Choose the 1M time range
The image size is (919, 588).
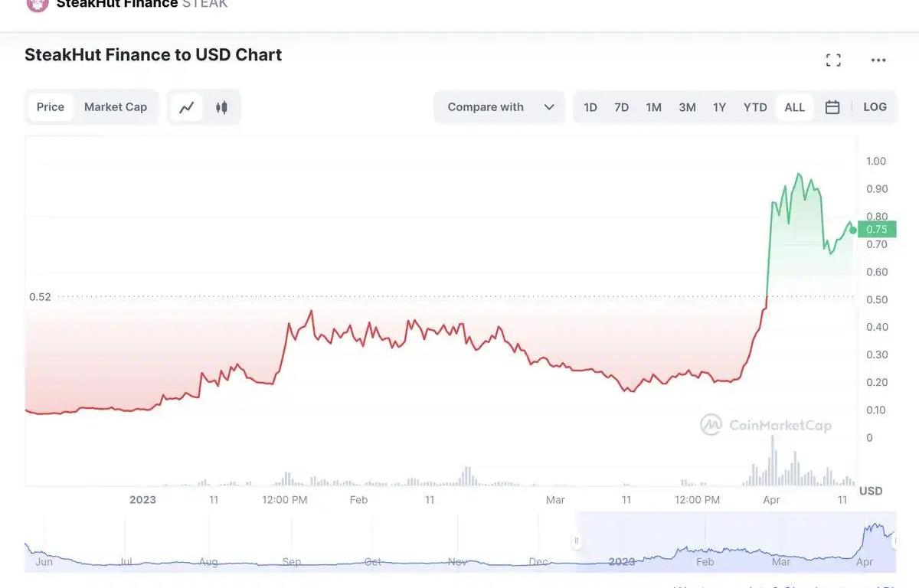click(653, 107)
